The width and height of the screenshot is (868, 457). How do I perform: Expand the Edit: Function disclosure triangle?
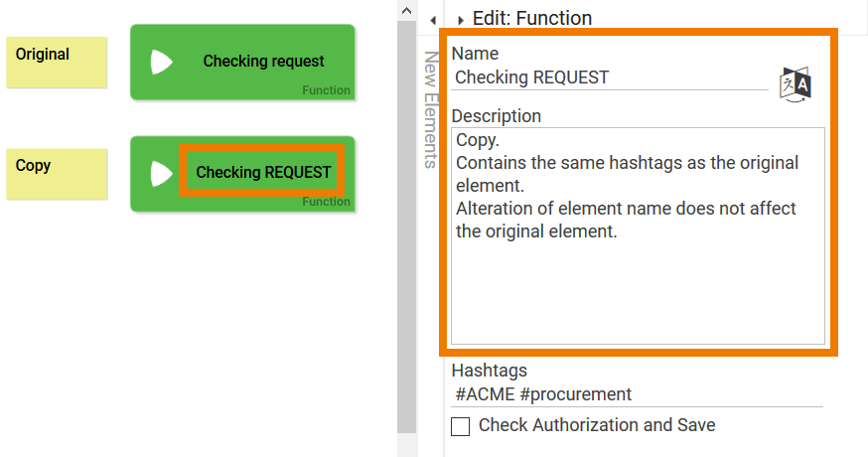click(461, 20)
